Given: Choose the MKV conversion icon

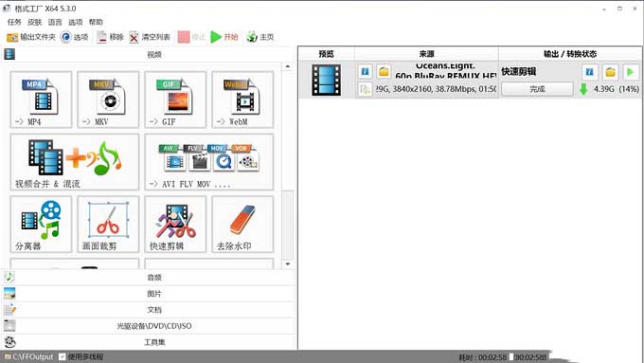Looking at the screenshot, I should tap(108, 100).
